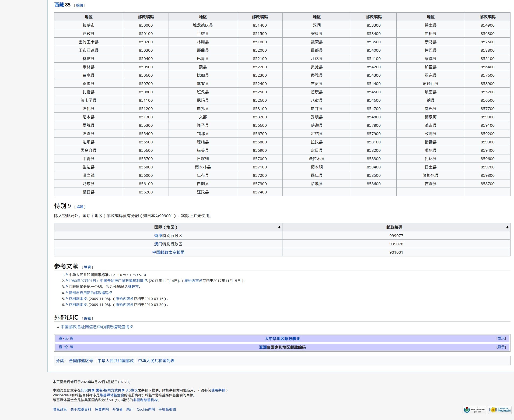Open the 澳门 link in the special table

point(158,244)
